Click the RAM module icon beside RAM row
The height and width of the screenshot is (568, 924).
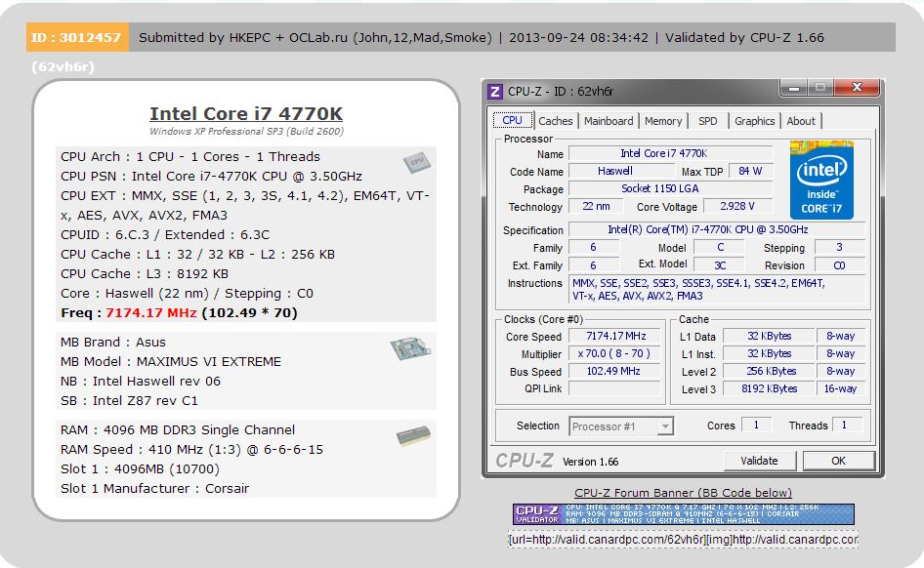[x=413, y=436]
